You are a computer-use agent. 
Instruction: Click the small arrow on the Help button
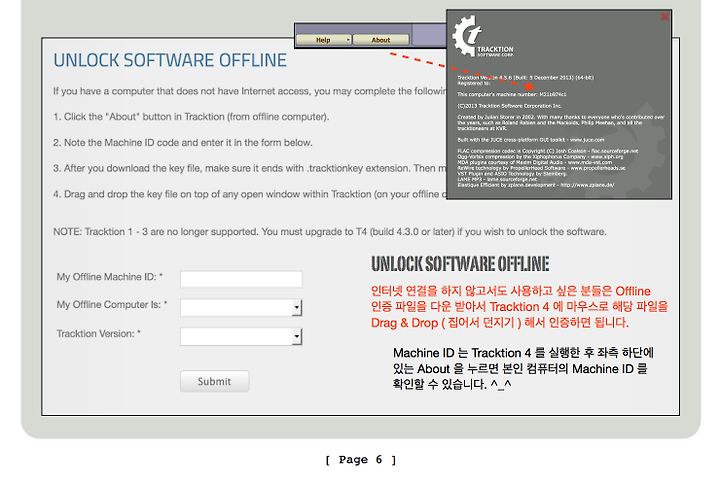coord(348,40)
